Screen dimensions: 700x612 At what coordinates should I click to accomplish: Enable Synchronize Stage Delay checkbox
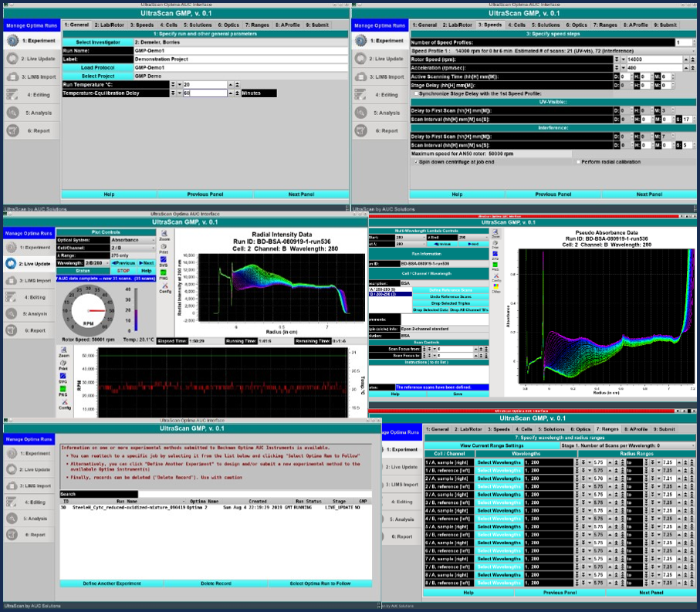418,93
